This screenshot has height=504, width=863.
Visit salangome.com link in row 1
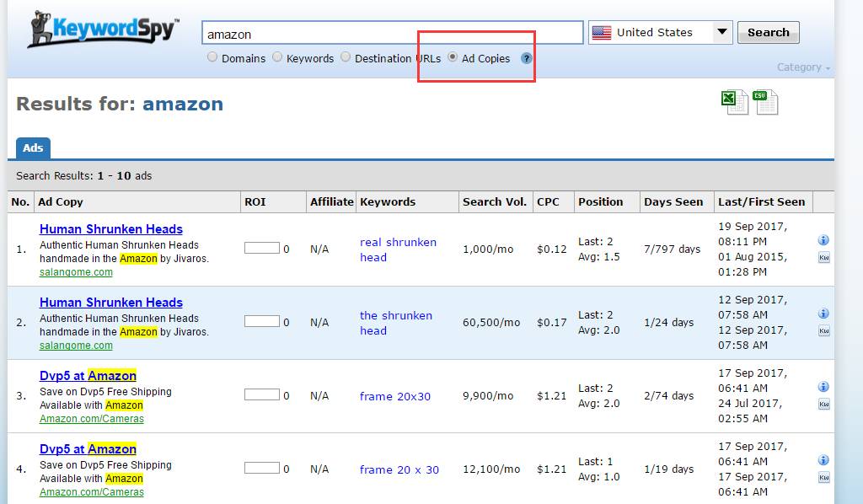click(76, 272)
